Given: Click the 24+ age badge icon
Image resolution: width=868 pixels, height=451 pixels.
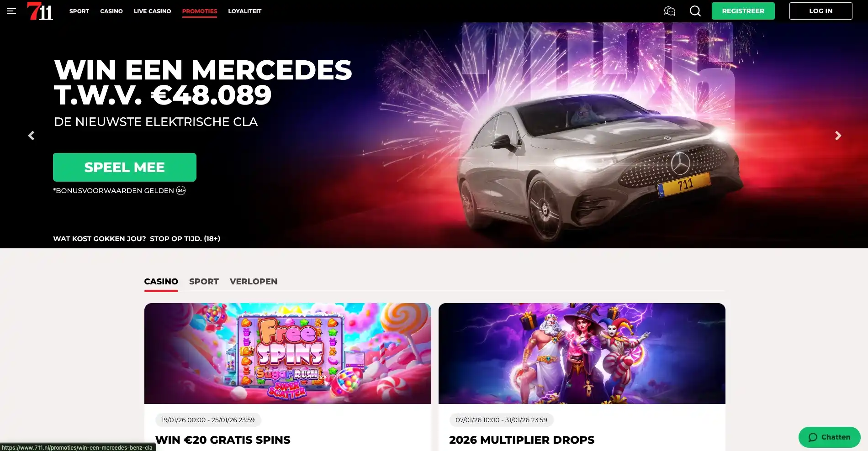Looking at the screenshot, I should [x=181, y=191].
